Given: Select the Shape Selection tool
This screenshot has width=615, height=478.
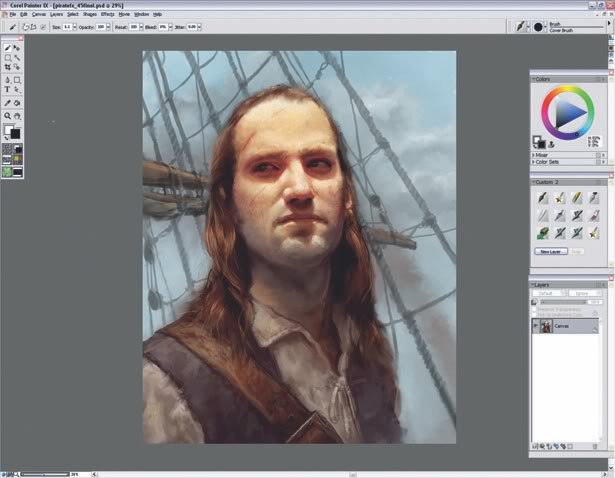Looking at the screenshot, I should [x=17, y=89].
